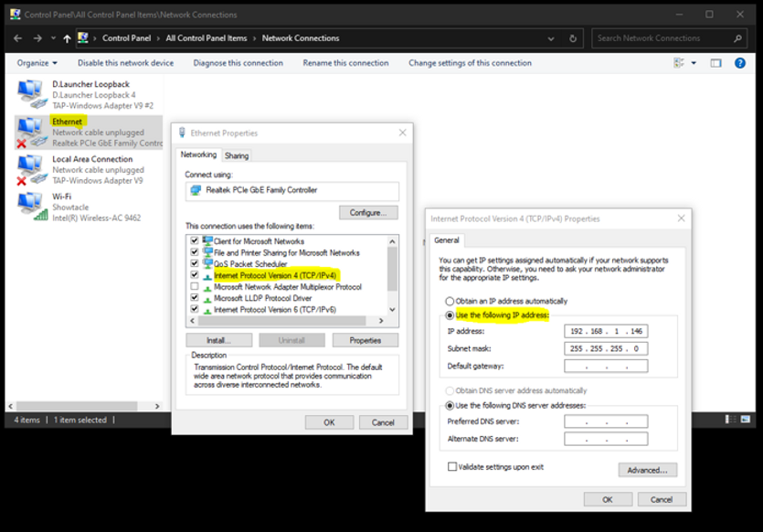Image resolution: width=763 pixels, height=532 pixels.
Task: Close the IPv4 Properties dialog
Action: (682, 218)
